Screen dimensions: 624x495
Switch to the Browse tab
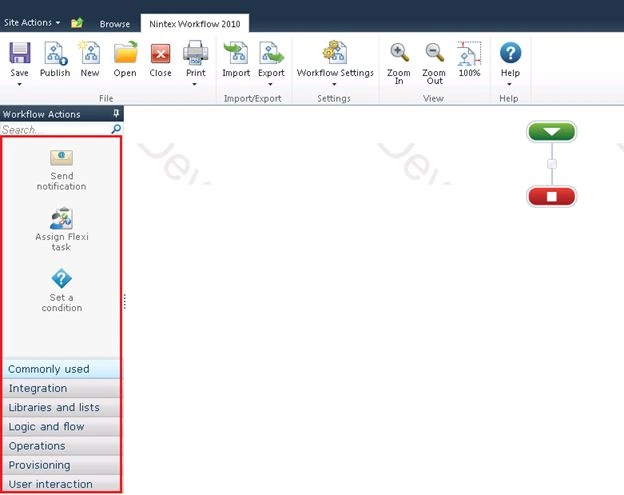[115, 24]
